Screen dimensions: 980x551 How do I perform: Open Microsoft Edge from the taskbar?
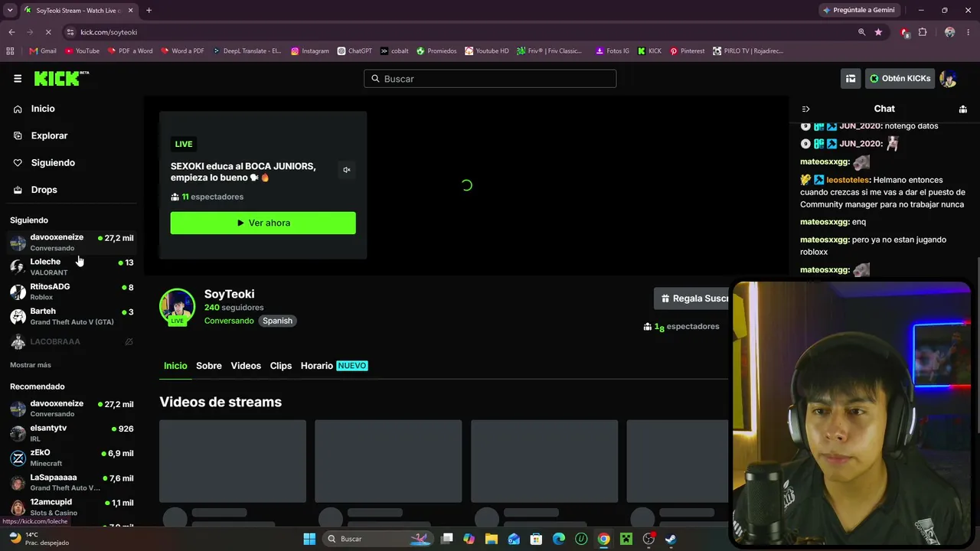[559, 539]
